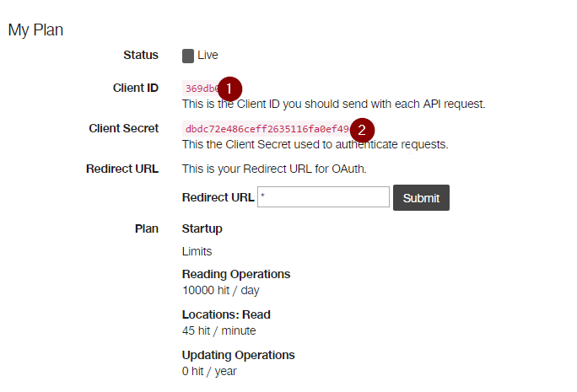Viewport: 577px width, 392px height.
Task: Click the My Plan heading
Action: pos(35,30)
